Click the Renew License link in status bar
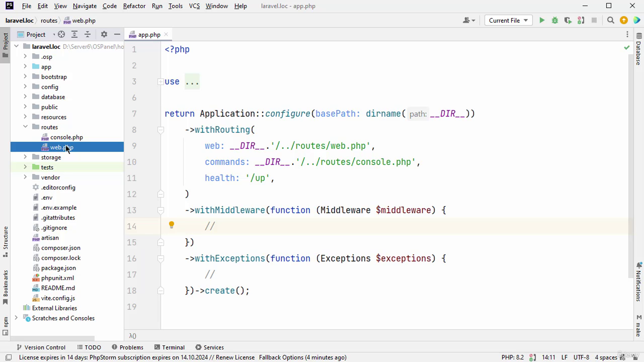 click(235, 357)
